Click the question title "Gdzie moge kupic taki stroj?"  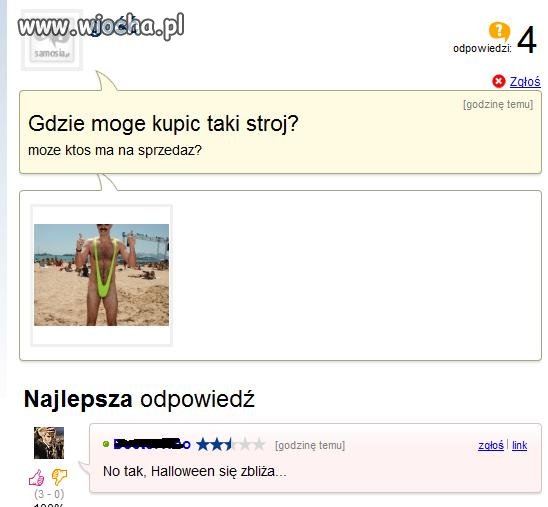tap(163, 123)
